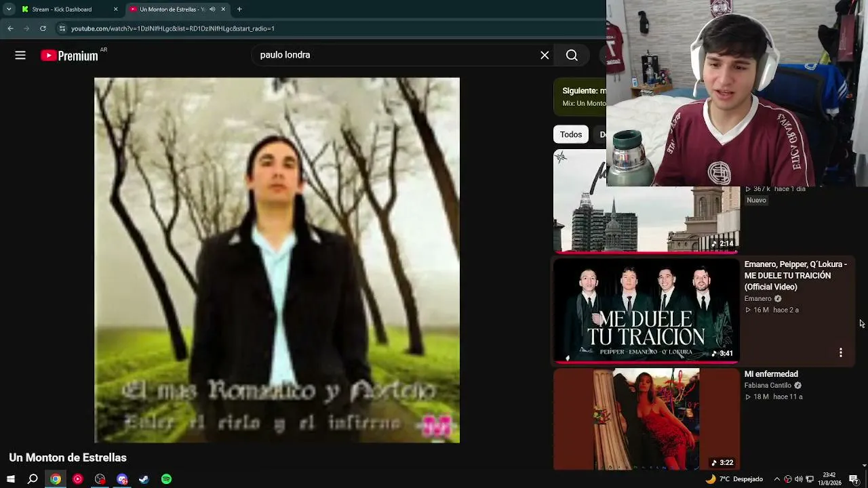Viewport: 868px width, 488px height.
Task: Open the Mi enfermedad video title
Action: click(x=771, y=374)
